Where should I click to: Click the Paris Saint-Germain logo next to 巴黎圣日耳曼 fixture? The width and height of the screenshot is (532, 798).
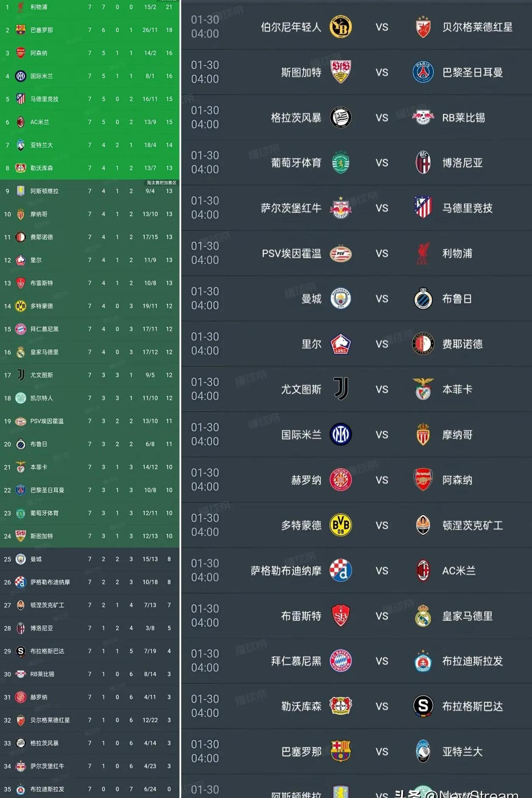coord(423,72)
